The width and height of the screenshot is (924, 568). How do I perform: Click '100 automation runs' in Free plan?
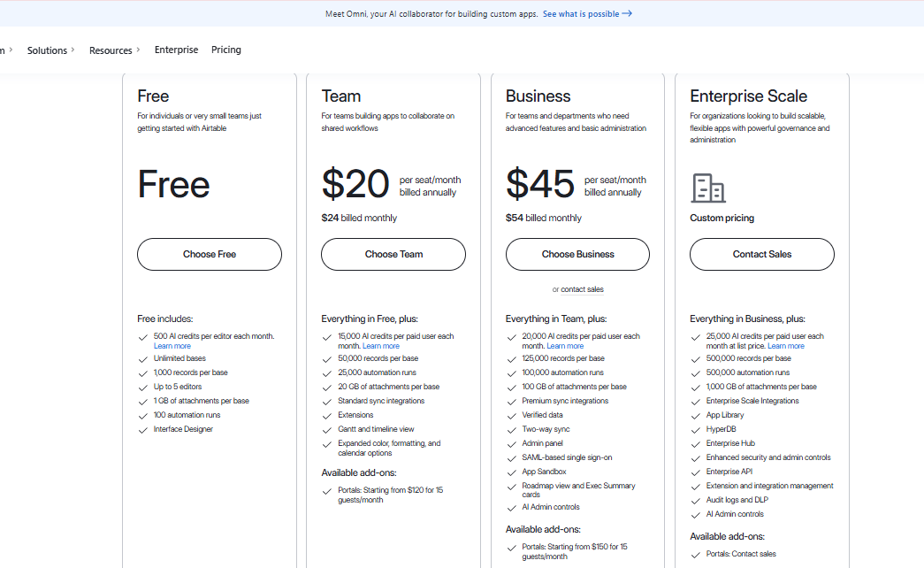click(187, 415)
